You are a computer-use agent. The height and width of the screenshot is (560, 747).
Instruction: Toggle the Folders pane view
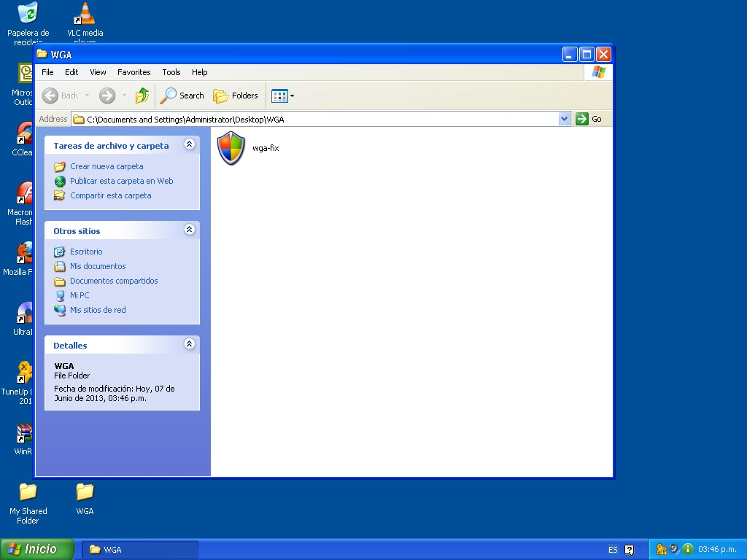click(x=236, y=96)
